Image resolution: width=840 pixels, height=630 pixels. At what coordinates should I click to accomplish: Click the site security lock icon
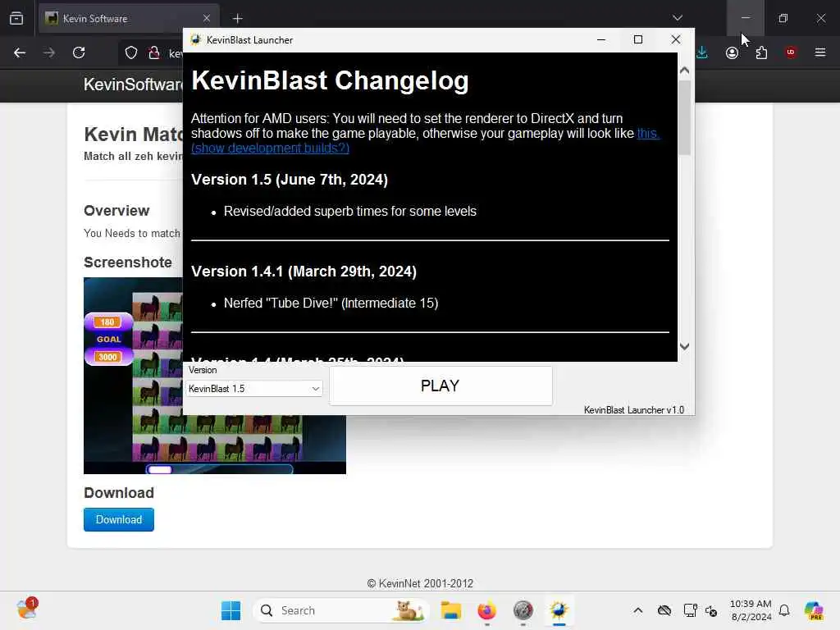154,52
